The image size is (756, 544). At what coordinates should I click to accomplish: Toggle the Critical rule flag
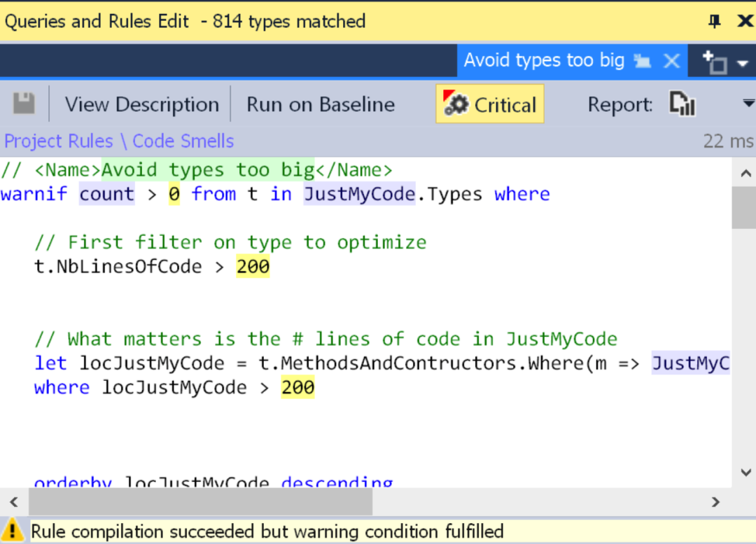tap(490, 104)
